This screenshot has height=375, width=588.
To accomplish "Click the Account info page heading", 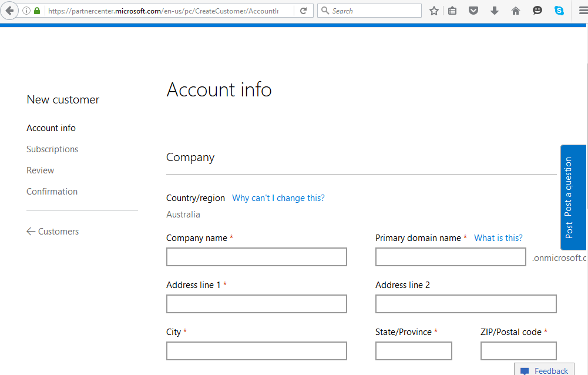I will click(219, 90).
